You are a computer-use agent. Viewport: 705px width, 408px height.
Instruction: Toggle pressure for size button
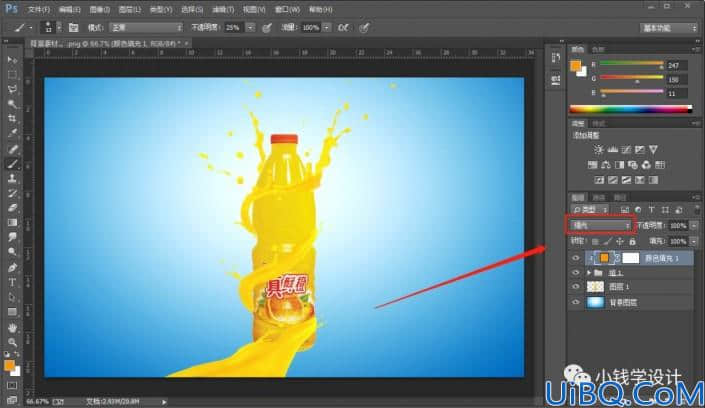(x=364, y=28)
